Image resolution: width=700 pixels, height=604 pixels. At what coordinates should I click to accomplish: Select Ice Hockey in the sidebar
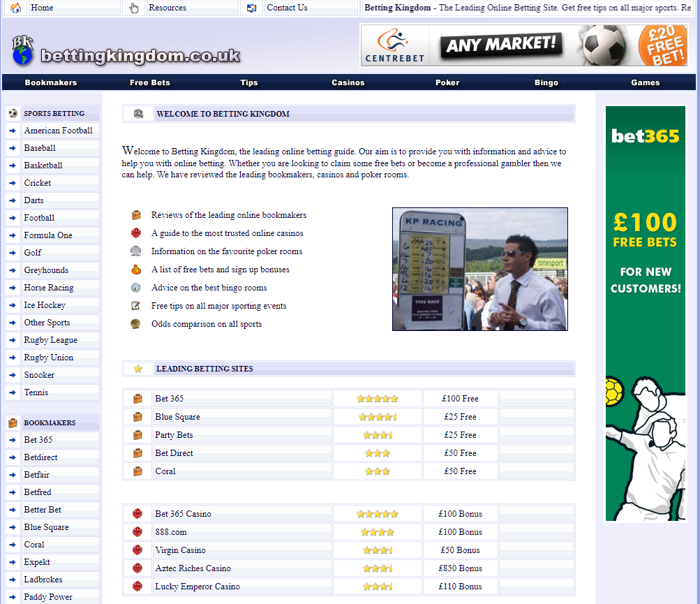(x=45, y=306)
